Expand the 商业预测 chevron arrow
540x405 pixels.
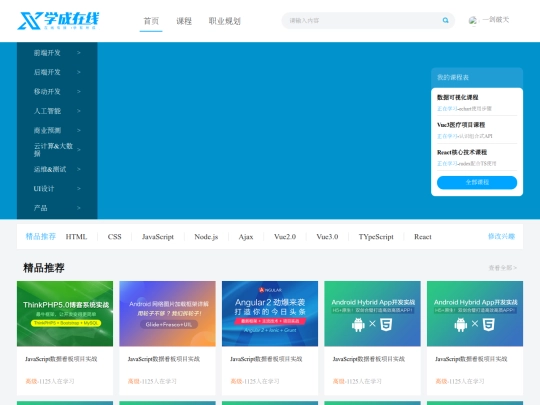click(79, 130)
